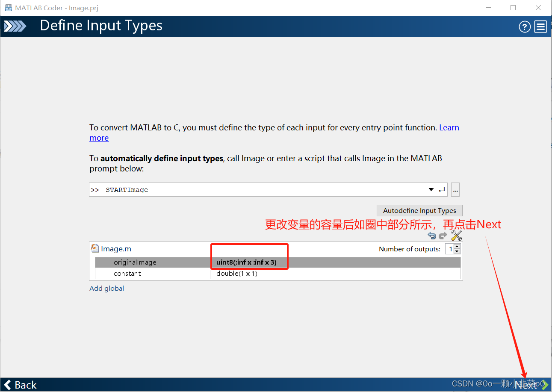Increase Number of outputs with the up arrow
The width and height of the screenshot is (552, 392).
coord(457,246)
